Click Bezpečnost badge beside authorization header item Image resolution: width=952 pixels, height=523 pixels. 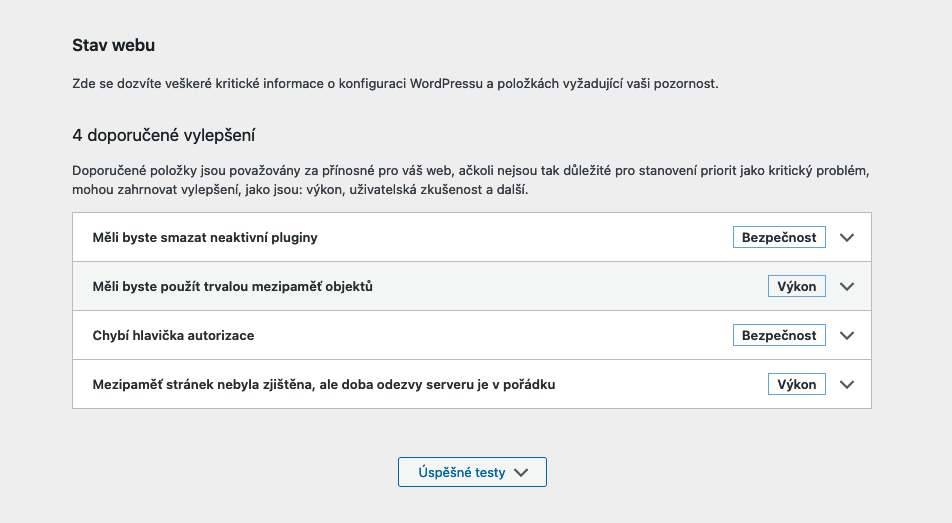click(x=779, y=336)
